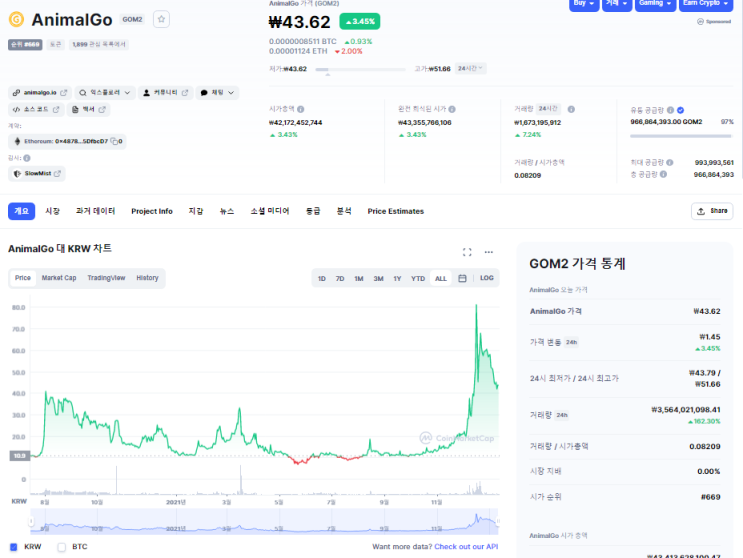Select ALL chart range button
743x558 pixels.
click(x=441, y=279)
